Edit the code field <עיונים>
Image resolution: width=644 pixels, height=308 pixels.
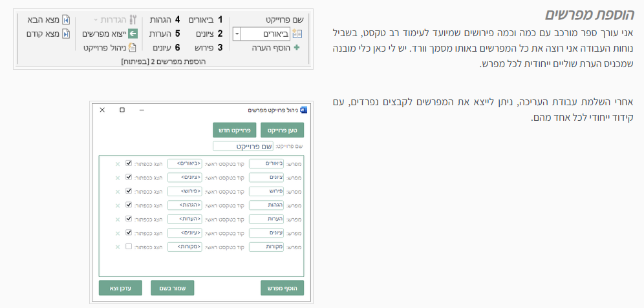point(185,233)
